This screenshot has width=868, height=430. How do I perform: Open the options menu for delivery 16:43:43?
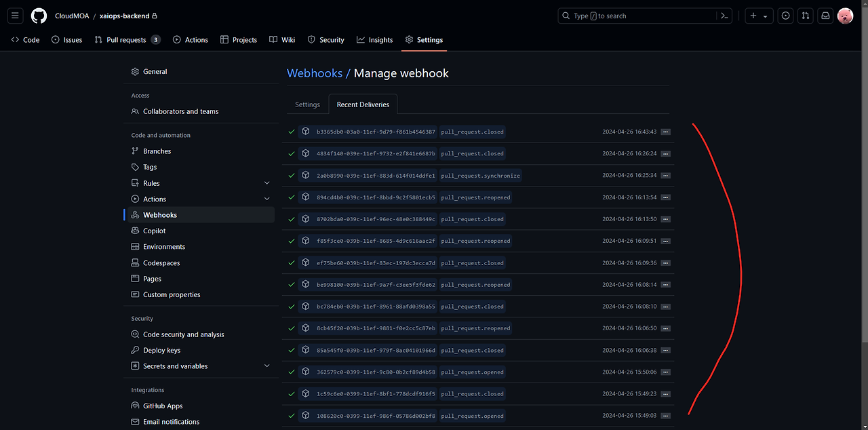[x=665, y=132]
